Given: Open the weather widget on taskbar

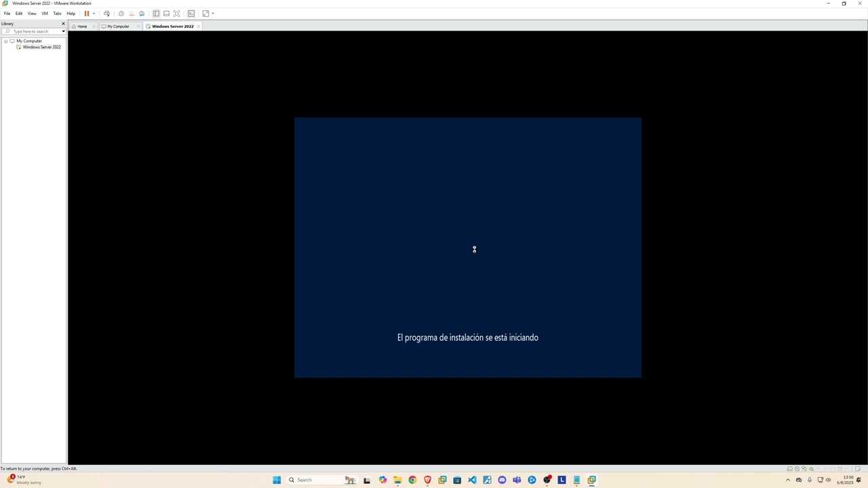Looking at the screenshot, I should [x=24, y=480].
